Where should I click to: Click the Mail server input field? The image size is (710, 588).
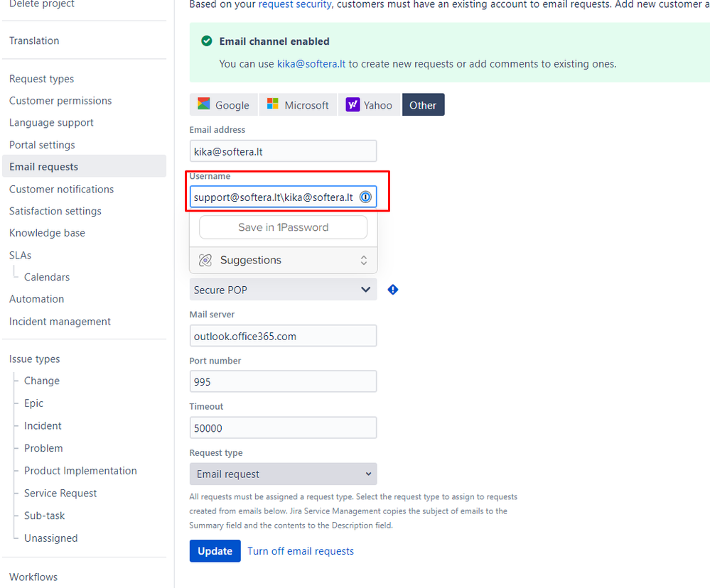[283, 336]
